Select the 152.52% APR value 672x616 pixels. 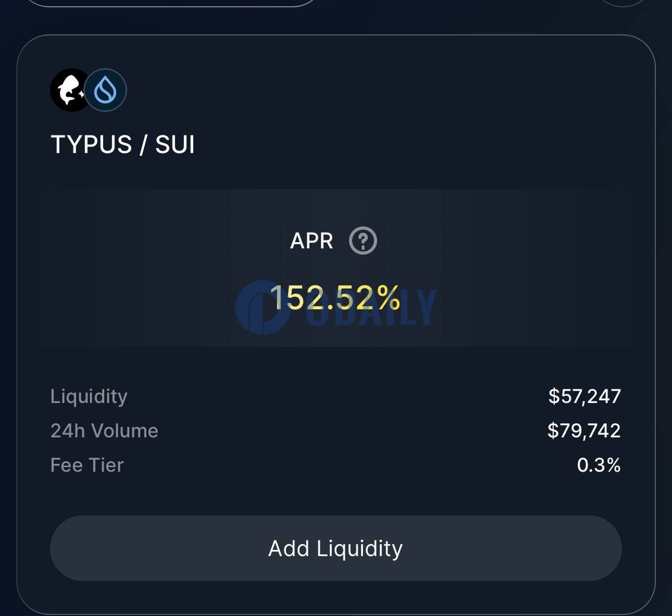click(x=335, y=298)
